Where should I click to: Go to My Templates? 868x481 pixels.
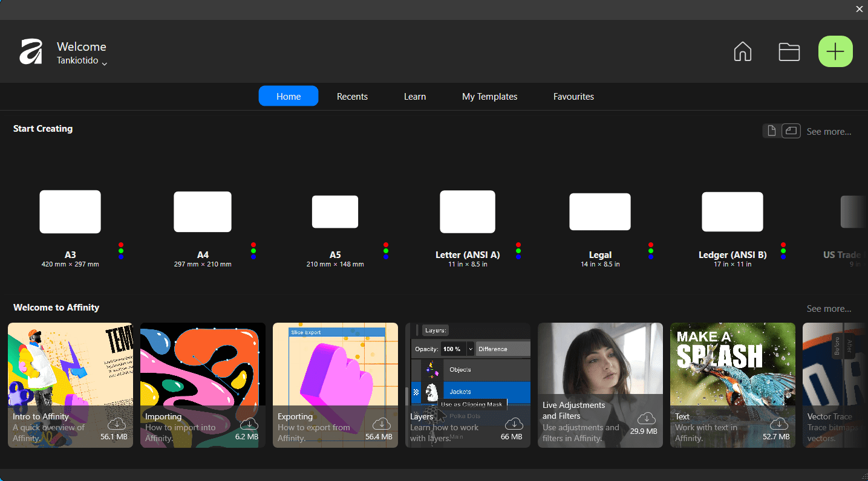[489, 97]
